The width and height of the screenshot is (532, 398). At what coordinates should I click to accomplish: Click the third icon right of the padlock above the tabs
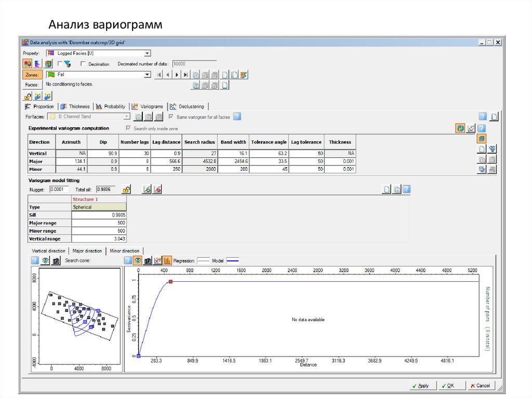[x=47, y=97]
